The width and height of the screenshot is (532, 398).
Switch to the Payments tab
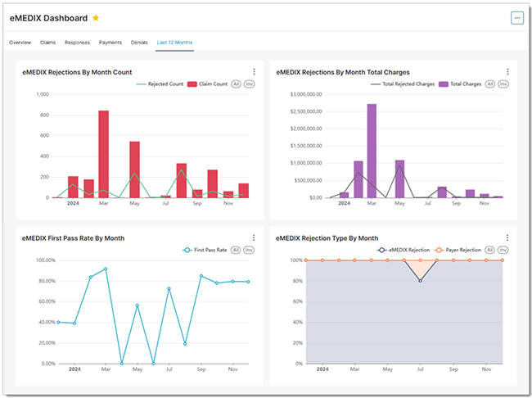click(x=110, y=43)
